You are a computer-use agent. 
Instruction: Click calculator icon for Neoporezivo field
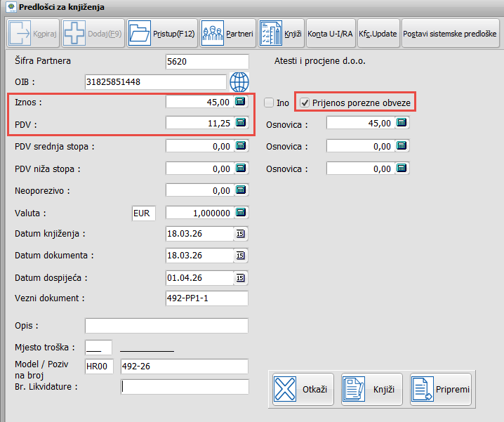pos(241,190)
